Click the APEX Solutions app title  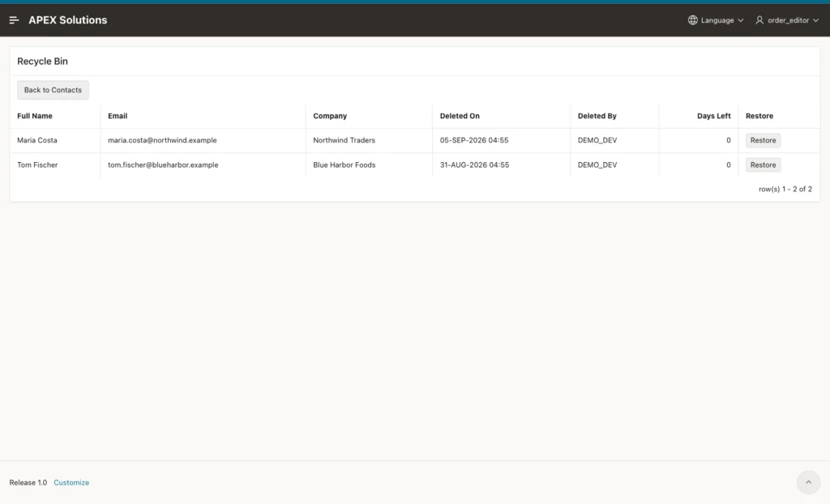[68, 20]
